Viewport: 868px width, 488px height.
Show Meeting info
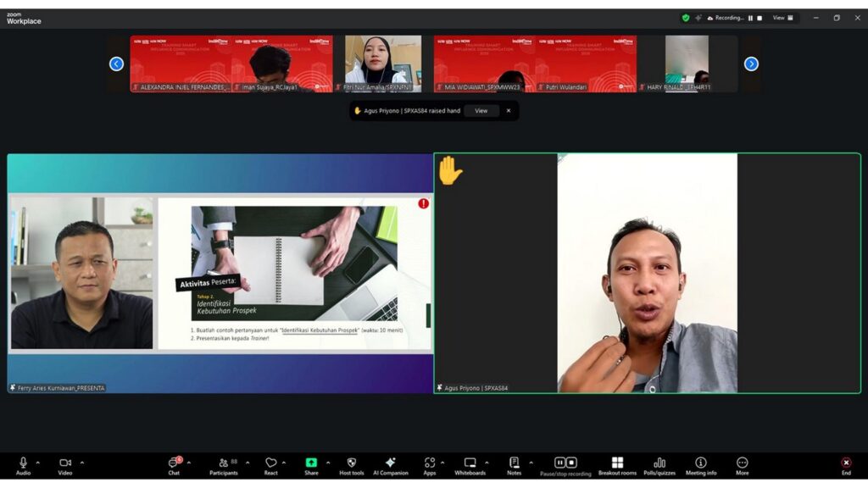point(701,466)
